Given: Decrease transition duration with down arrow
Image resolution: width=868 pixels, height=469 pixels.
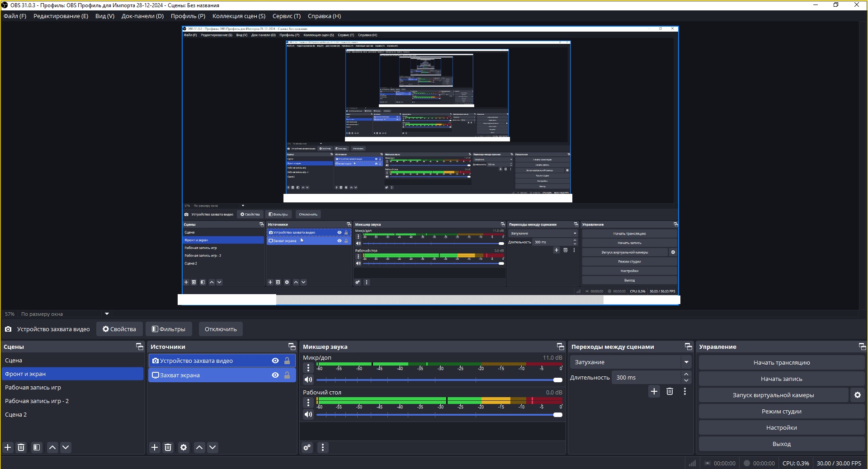Looking at the screenshot, I should coord(686,380).
